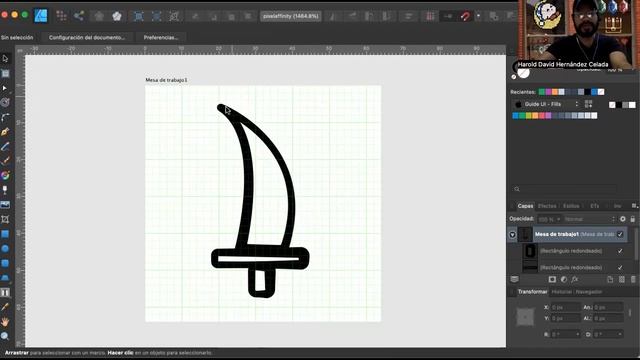Click the first Rectángulo redondeado layer thumbnail
The width and height of the screenshot is (640, 360).
(530, 251)
